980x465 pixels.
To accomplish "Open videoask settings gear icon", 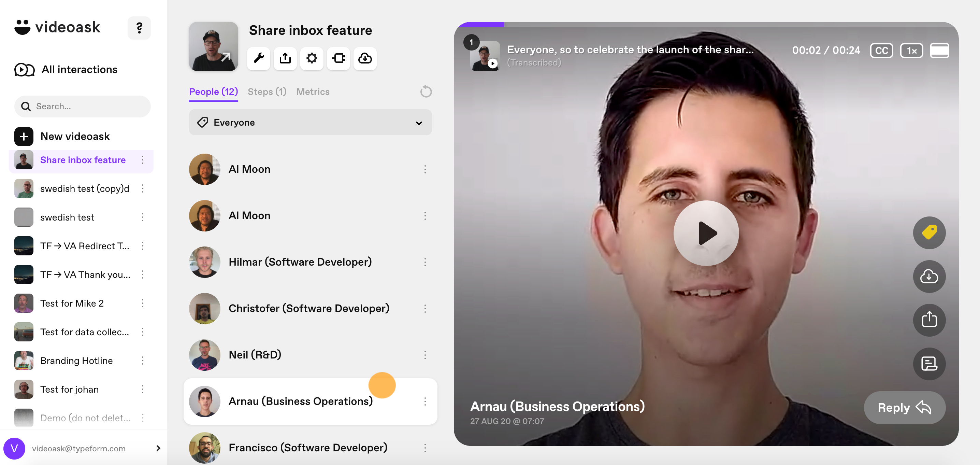I will click(x=312, y=58).
